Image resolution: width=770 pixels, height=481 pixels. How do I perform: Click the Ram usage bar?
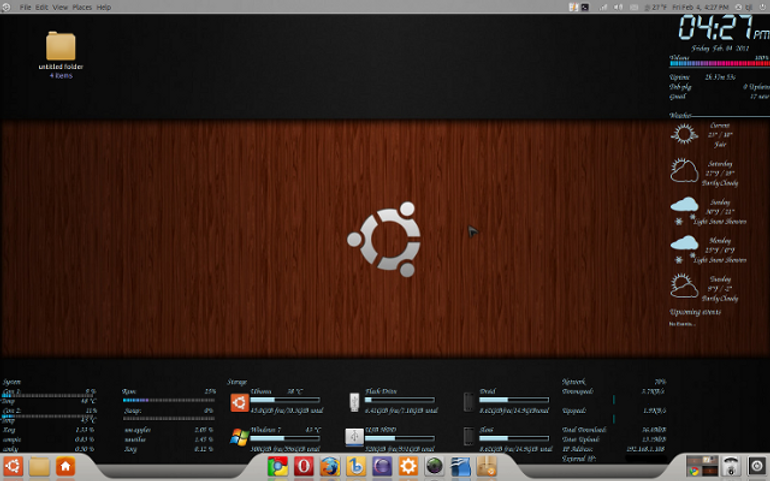point(168,400)
